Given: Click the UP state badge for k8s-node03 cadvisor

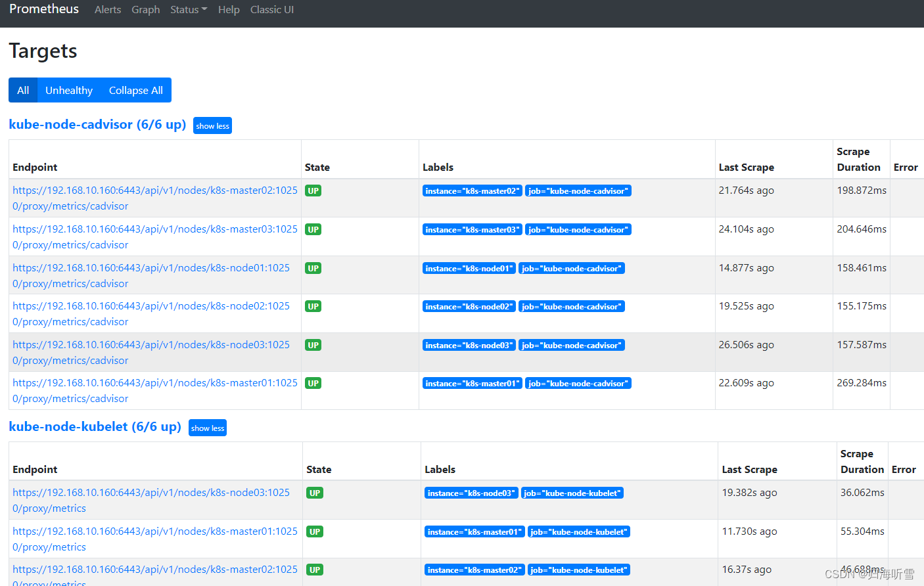Looking at the screenshot, I should tap(313, 345).
